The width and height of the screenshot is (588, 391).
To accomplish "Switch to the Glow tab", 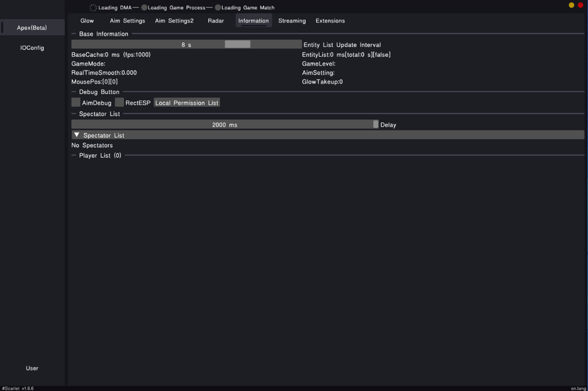I will click(x=87, y=21).
